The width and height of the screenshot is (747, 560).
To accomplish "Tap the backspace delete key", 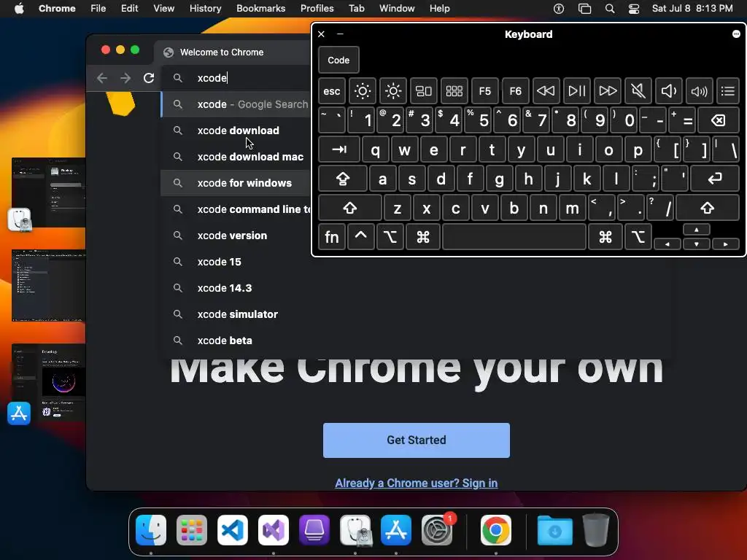I will click(x=719, y=120).
